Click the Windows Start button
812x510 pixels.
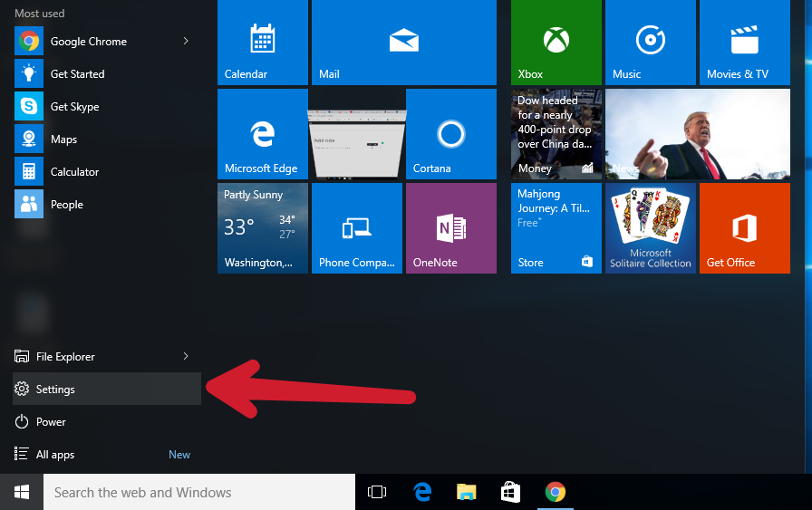(x=21, y=492)
